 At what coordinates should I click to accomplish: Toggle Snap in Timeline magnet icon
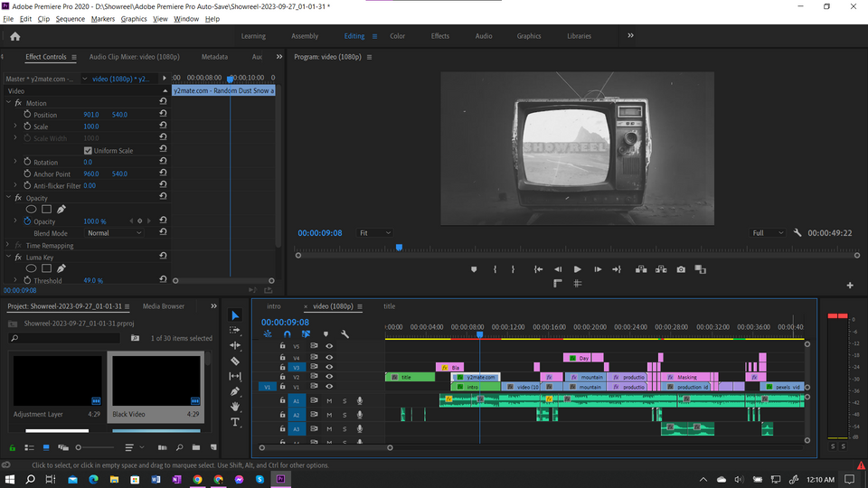287,334
